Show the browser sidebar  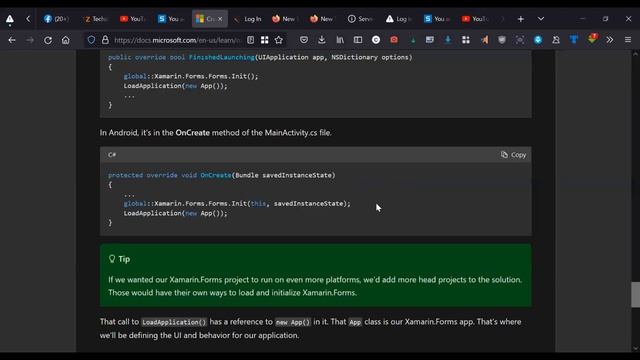coord(358,40)
